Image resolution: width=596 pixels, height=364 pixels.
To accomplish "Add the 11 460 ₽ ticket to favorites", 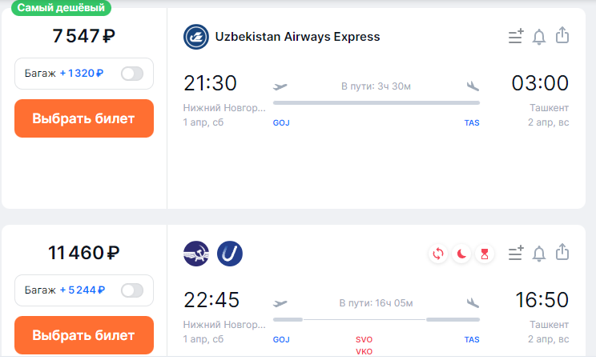I will point(516,253).
